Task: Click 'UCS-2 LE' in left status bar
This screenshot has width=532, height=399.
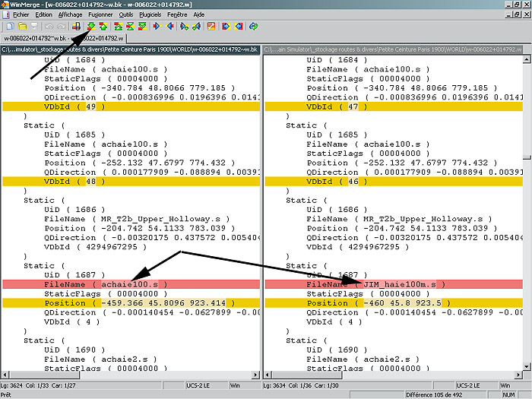Action: (198, 385)
